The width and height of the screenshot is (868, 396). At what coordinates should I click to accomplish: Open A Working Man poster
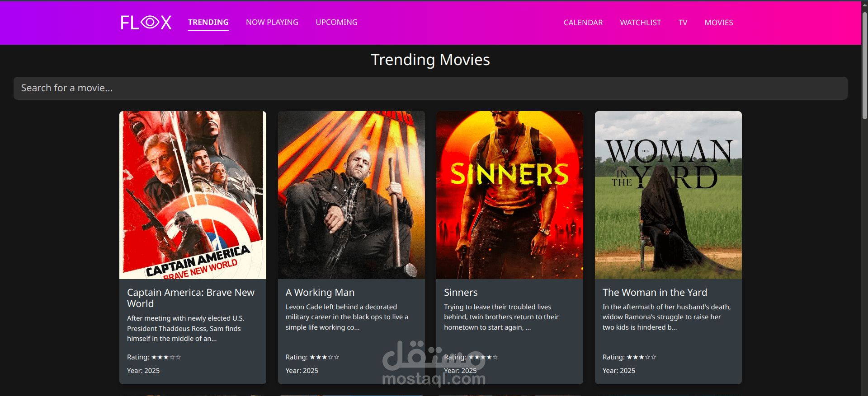coord(351,195)
